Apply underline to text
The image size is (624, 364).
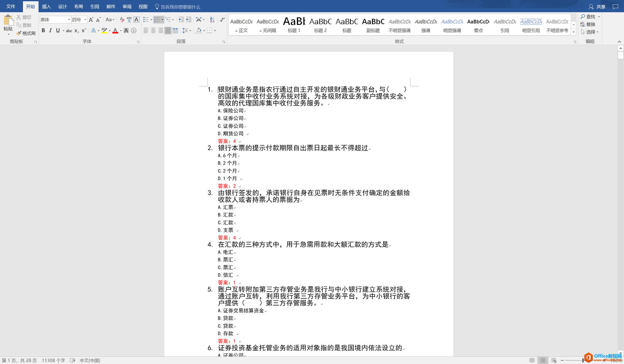[57, 31]
